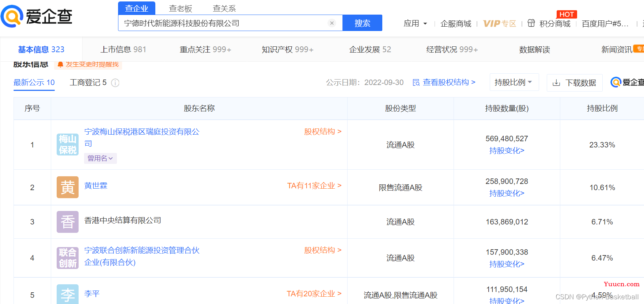Open the VIP专区 link

pos(500,24)
